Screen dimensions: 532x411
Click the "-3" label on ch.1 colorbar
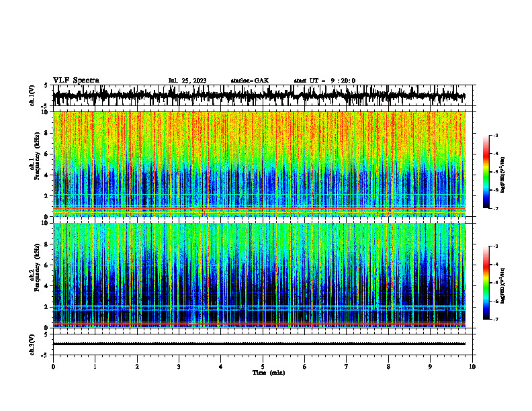(496, 136)
